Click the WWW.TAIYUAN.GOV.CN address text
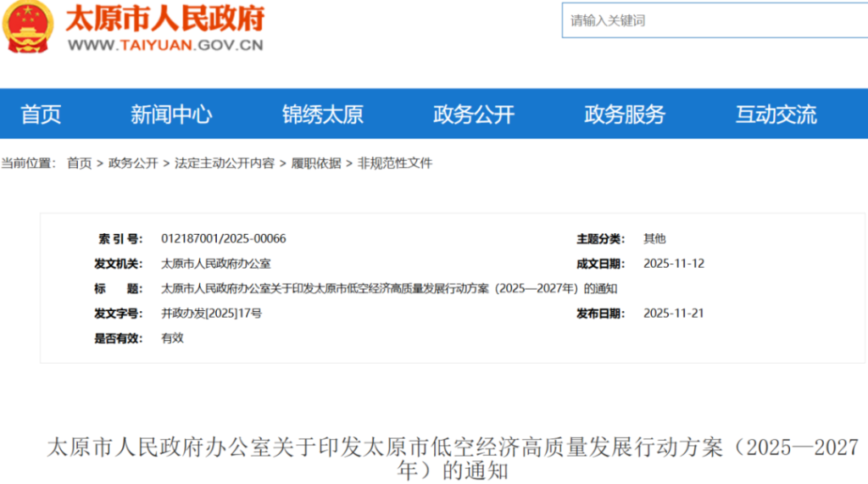The height and width of the screenshot is (484, 868). [x=165, y=46]
